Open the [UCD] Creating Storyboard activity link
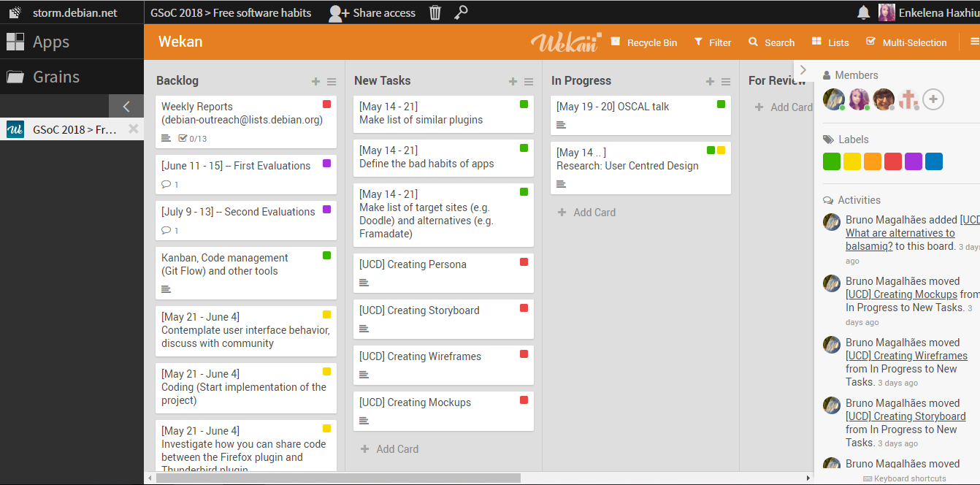The width and height of the screenshot is (980, 485). tap(906, 416)
